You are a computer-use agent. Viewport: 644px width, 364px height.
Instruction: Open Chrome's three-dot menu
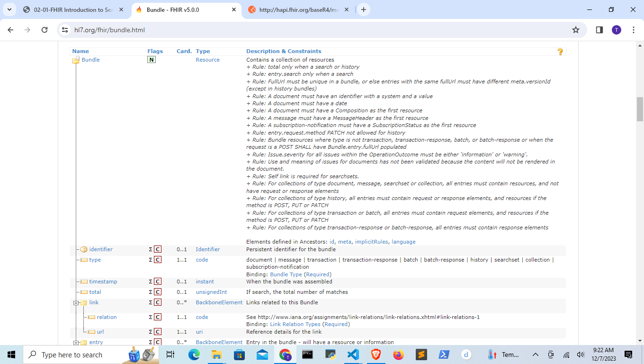(x=634, y=30)
